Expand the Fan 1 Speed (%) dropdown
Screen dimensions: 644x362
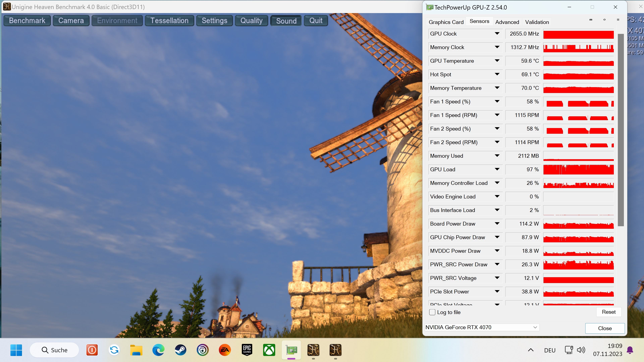click(x=497, y=101)
